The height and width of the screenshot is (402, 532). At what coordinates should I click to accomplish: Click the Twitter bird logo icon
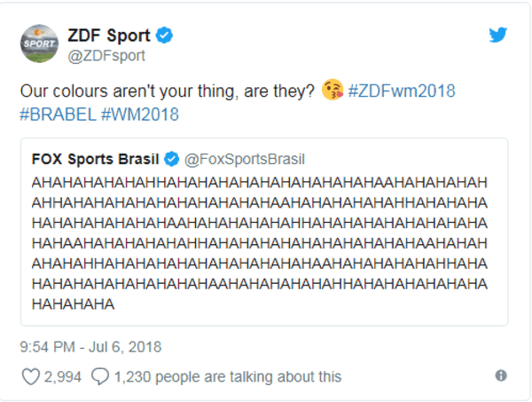[497, 35]
